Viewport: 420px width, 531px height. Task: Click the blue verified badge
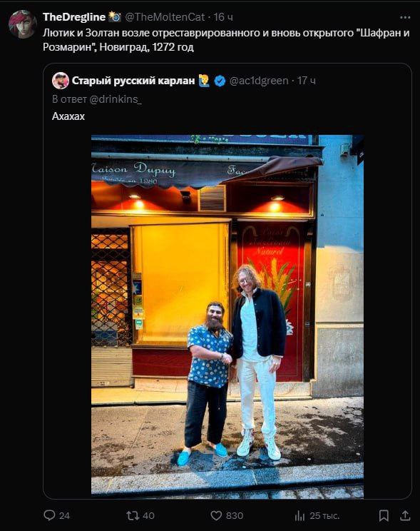click(x=220, y=81)
